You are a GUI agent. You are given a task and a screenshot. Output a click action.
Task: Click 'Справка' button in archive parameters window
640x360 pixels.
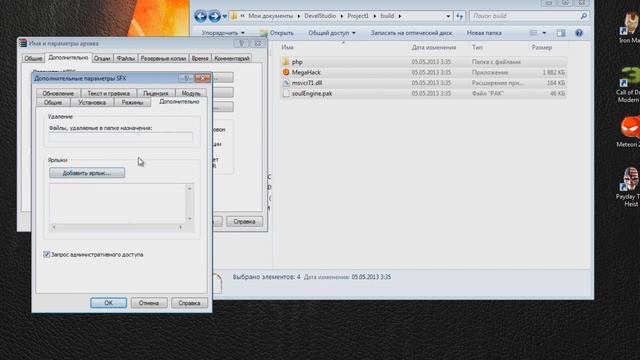244,222
